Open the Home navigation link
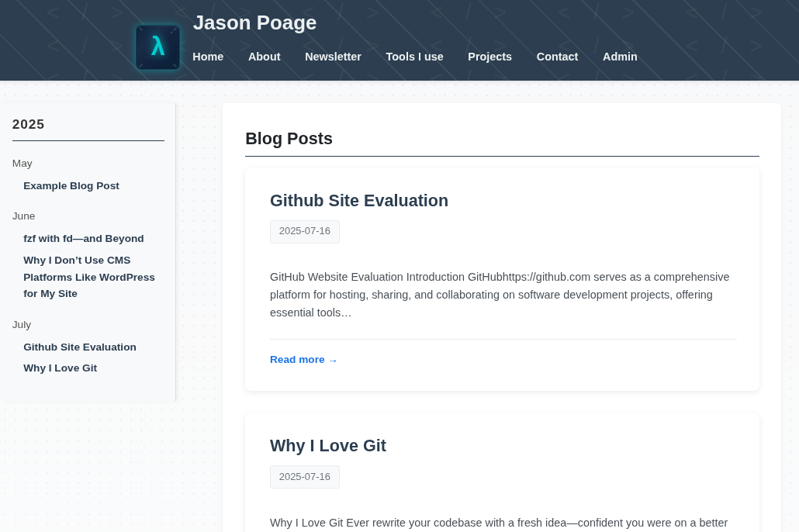This screenshot has height=532, width=799. (208, 57)
